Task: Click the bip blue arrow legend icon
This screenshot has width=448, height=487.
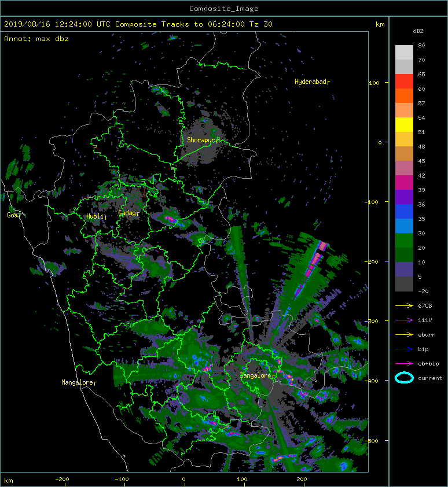Action: coord(404,349)
